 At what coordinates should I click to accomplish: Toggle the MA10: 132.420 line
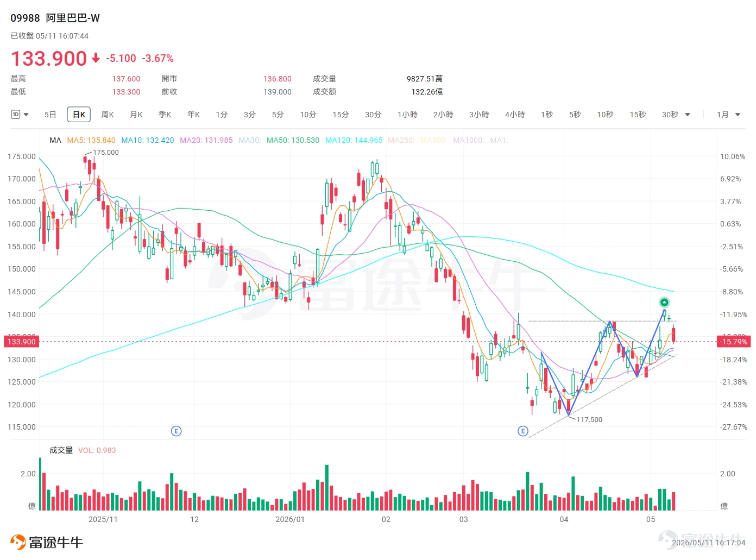(x=148, y=140)
